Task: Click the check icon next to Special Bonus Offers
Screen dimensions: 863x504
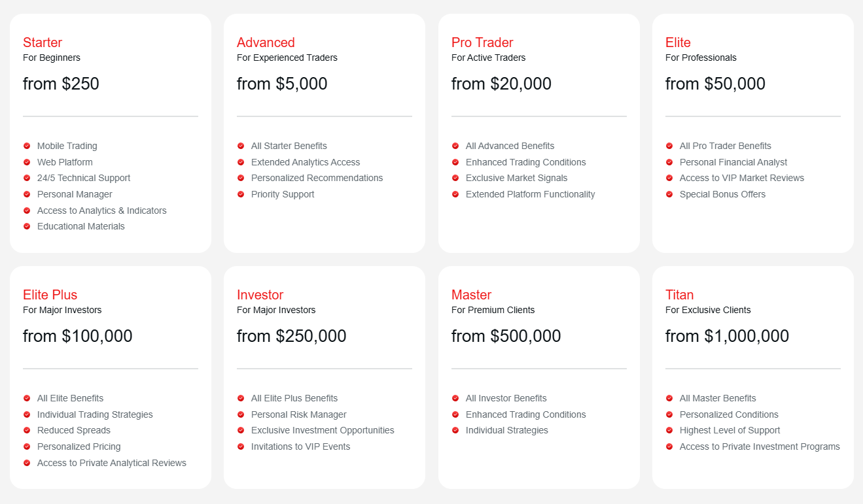Action: pos(669,194)
